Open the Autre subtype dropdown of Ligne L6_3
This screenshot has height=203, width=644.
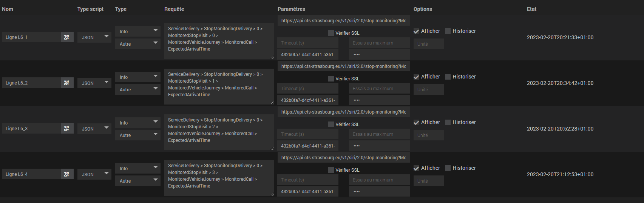click(x=137, y=135)
